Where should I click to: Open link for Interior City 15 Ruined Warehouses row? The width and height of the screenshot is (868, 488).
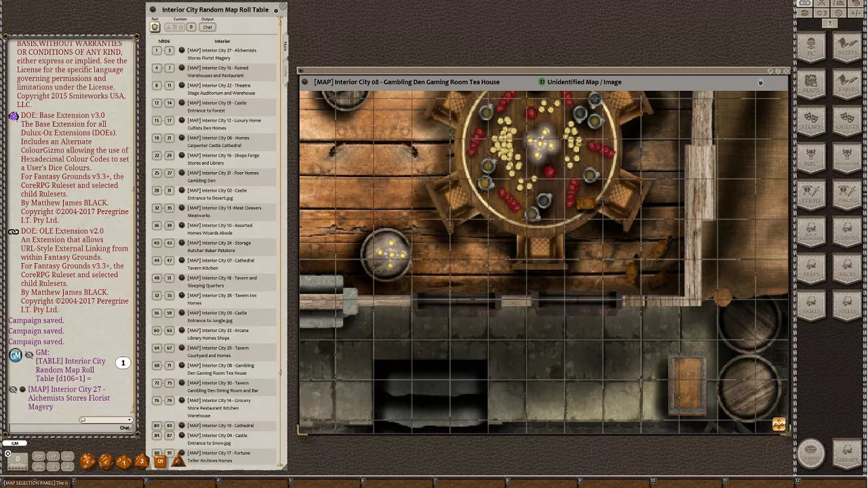point(182,68)
